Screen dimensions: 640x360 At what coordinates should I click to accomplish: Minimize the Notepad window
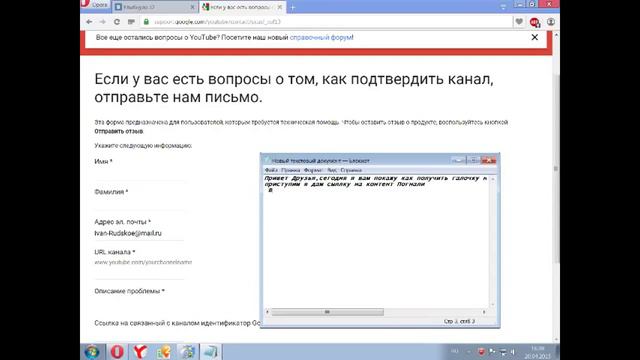458,160
